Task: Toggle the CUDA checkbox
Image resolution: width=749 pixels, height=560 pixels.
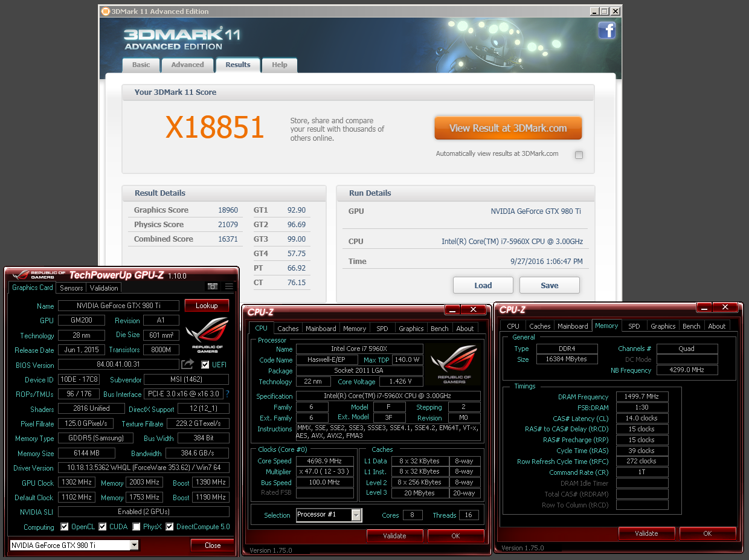Action: click(102, 527)
